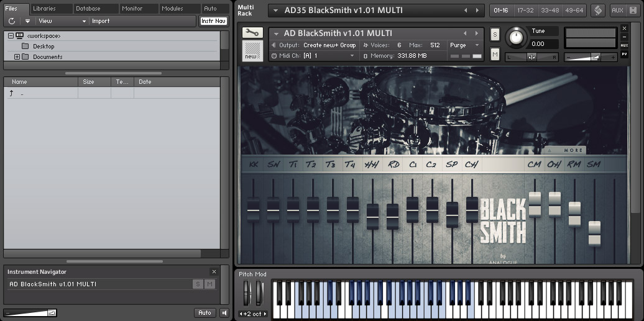644x321 pixels.
Task: Click the workspace computer icon
Action: coord(20,36)
